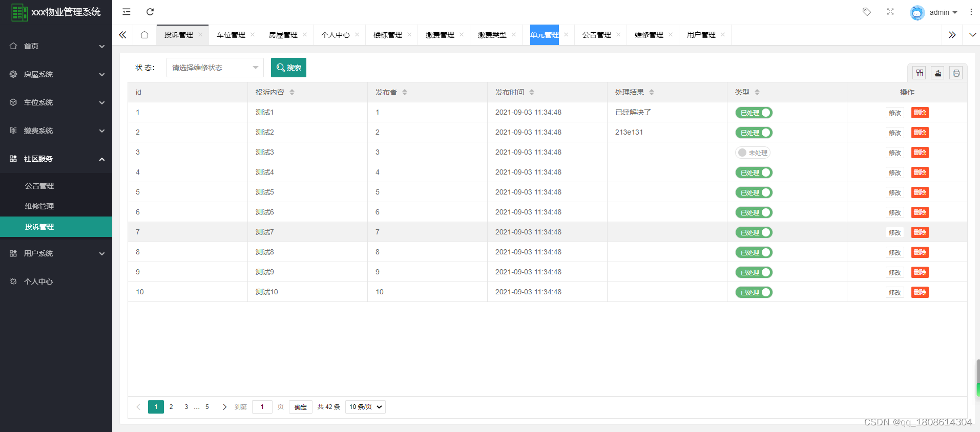Sort by 投诉内容 column arrows
The image size is (980, 432).
[292, 92]
